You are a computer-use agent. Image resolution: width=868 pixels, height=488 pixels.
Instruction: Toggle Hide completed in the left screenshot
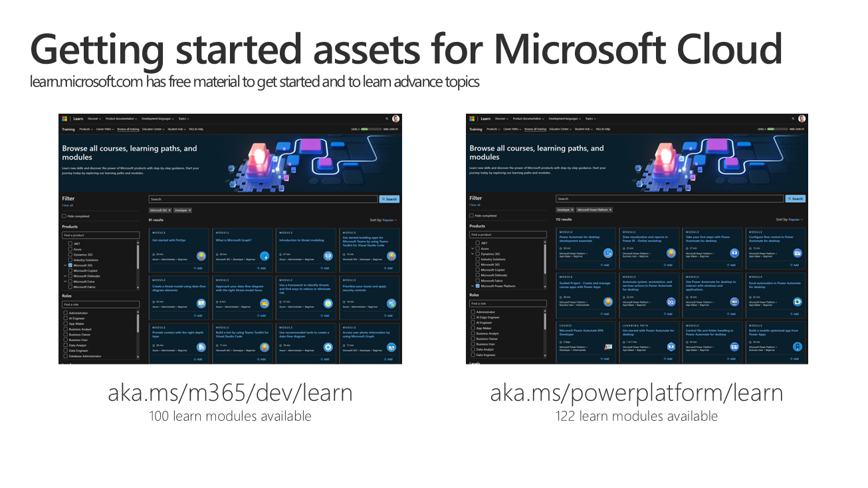64,216
